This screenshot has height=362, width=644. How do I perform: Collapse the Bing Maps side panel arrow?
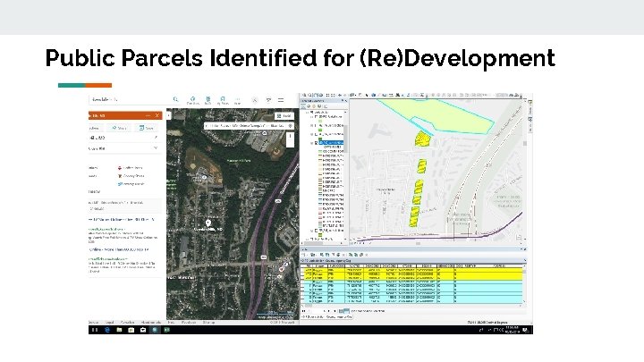pos(168,115)
